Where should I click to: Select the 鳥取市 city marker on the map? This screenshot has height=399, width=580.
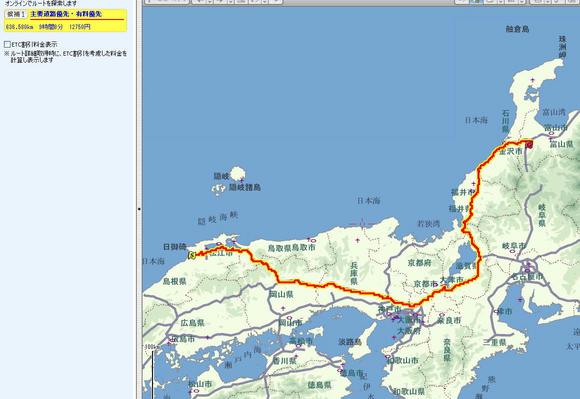coord(313,241)
